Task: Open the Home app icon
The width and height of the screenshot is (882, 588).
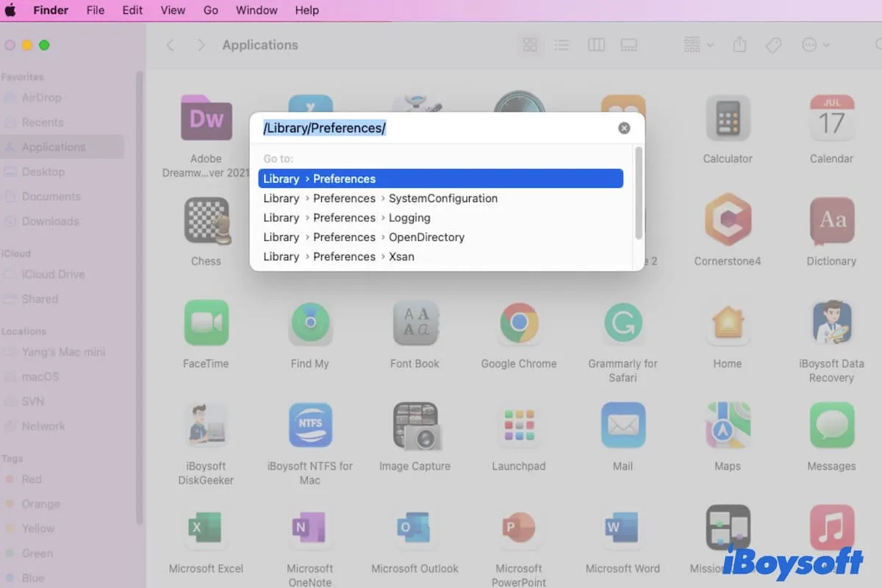Action: tap(728, 323)
